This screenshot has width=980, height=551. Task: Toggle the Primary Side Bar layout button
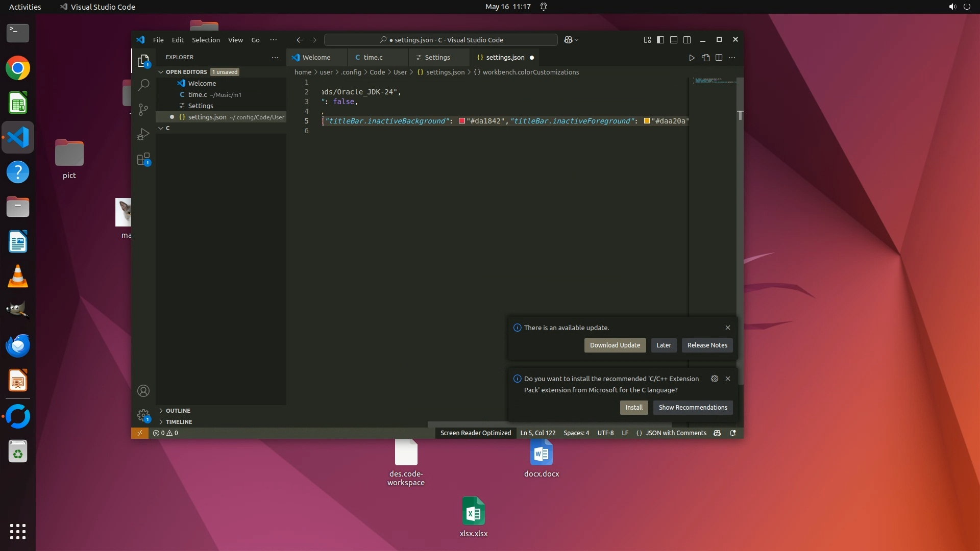(660, 40)
